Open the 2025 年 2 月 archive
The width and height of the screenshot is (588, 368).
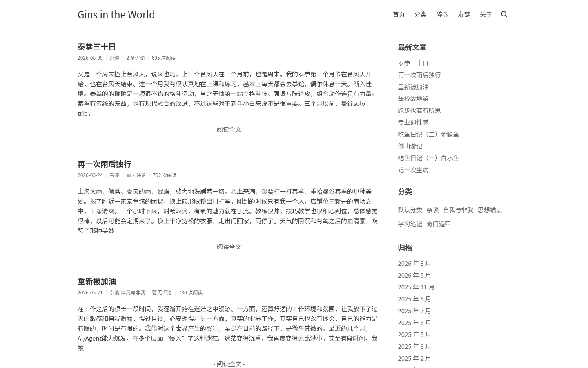tap(414, 359)
